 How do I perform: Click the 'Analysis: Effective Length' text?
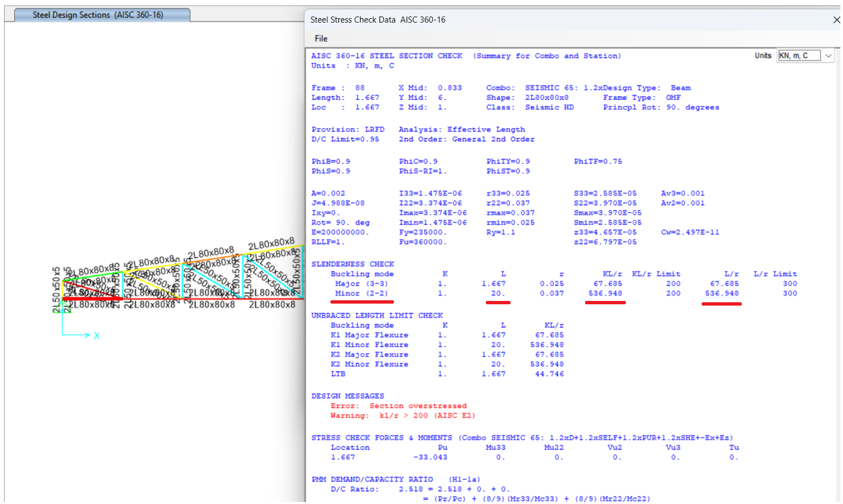[x=462, y=130]
